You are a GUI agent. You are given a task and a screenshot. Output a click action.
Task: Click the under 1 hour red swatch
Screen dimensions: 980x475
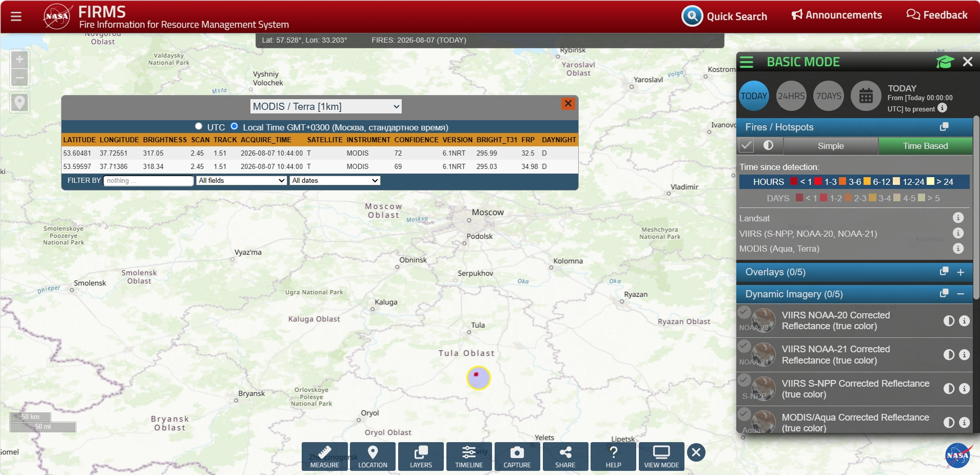[794, 181]
